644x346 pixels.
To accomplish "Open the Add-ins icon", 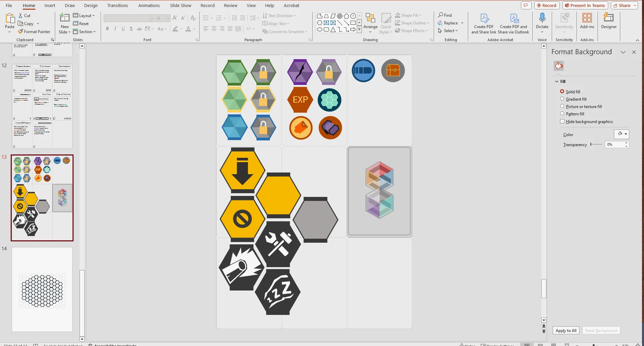I will click(x=587, y=18).
